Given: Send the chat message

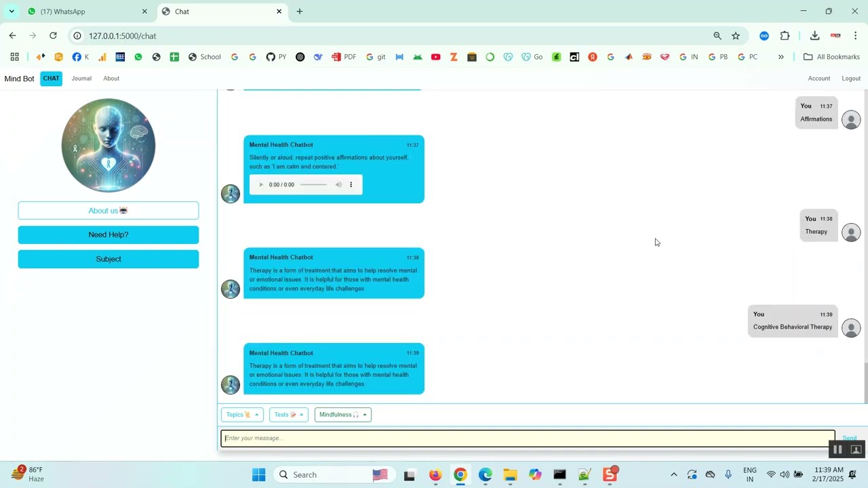Looking at the screenshot, I should pyautogui.click(x=849, y=438).
